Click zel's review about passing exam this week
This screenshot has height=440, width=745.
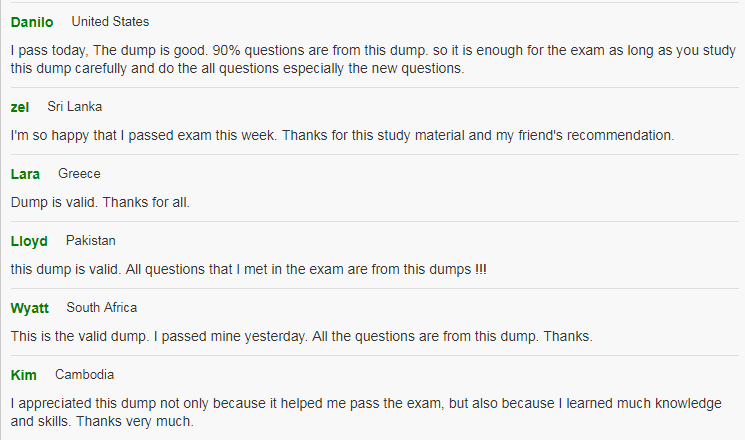coord(343,135)
